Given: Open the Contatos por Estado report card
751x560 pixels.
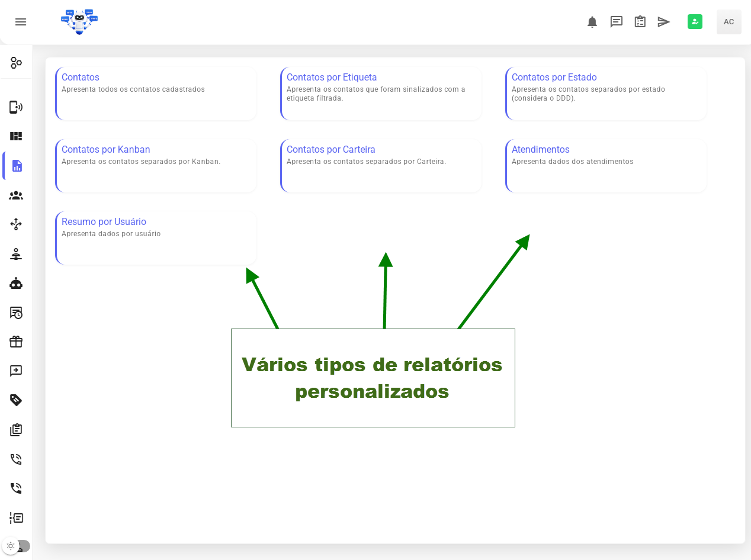Looking at the screenshot, I should [x=606, y=94].
